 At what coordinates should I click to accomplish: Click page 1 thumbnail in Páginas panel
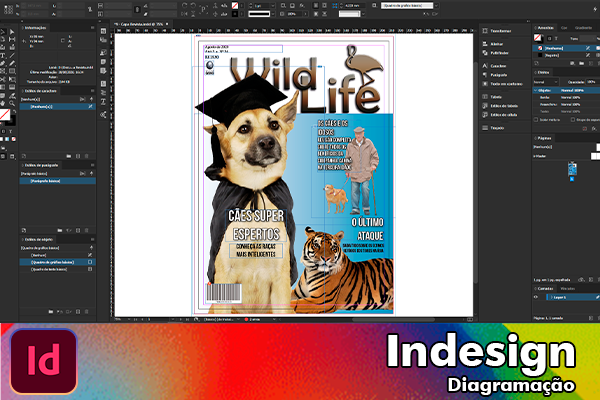click(572, 169)
